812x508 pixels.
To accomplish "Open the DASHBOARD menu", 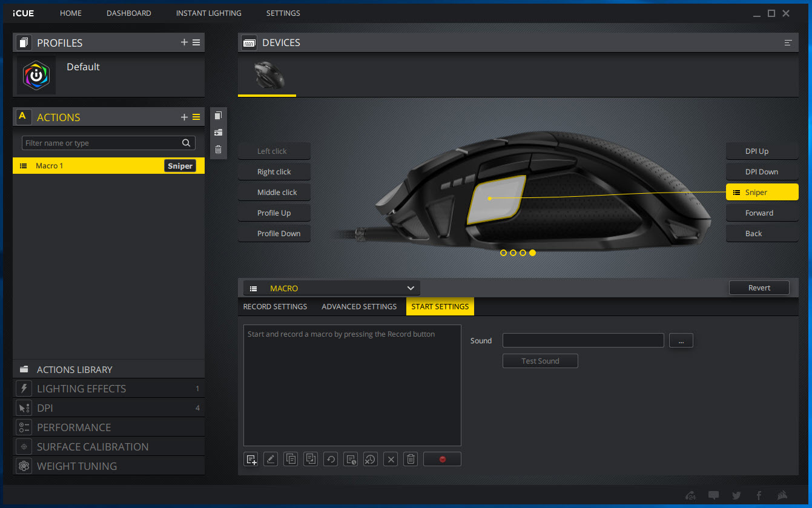I will click(x=129, y=13).
